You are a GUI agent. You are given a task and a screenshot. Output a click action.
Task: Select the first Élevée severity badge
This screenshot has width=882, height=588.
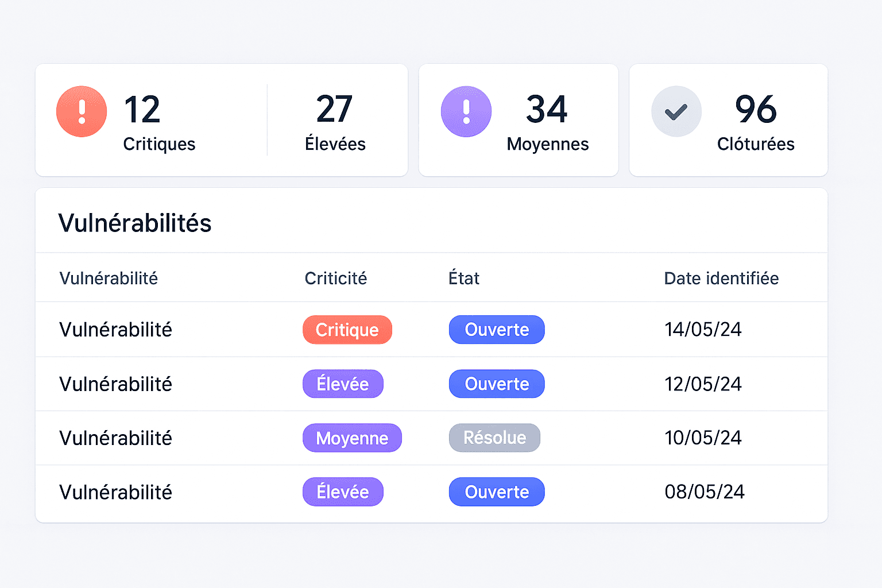pos(343,384)
